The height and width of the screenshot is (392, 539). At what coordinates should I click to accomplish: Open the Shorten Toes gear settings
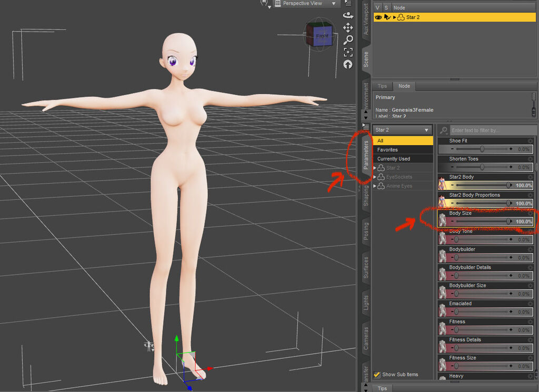pos(530,159)
